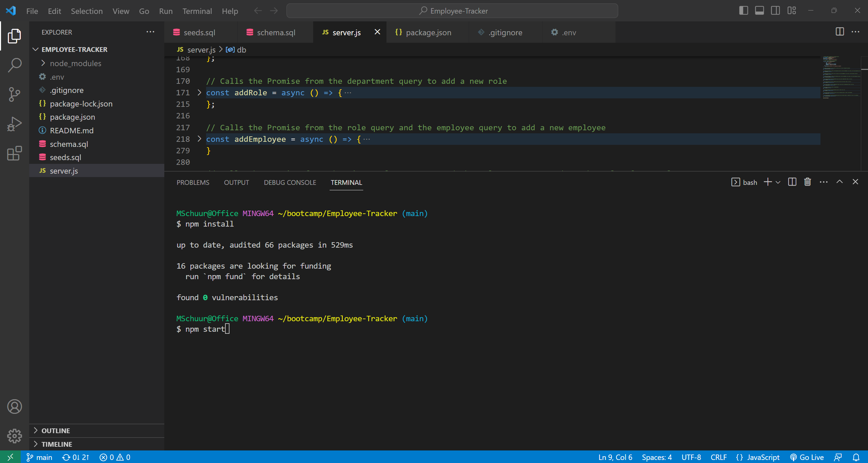Click the main branch indicator in status bar

pos(39,457)
